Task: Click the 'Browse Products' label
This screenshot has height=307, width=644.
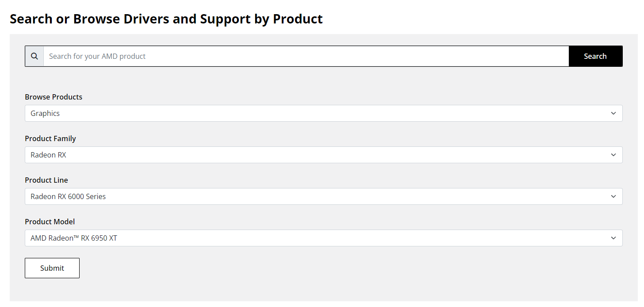Action: click(54, 97)
